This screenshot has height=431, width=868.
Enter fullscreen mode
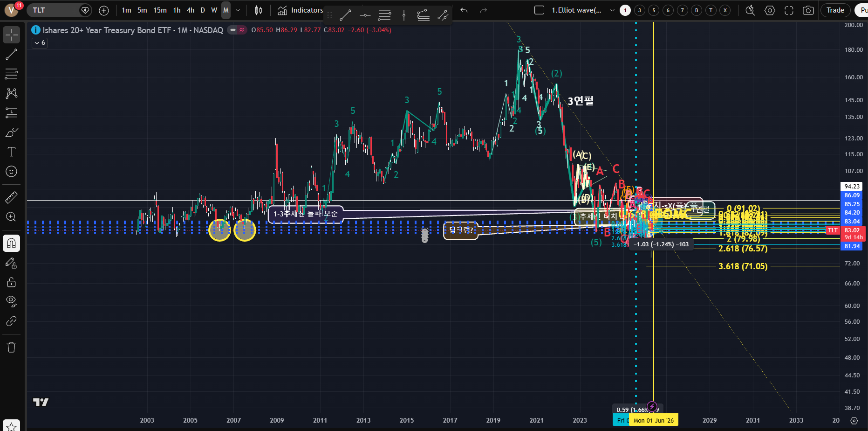point(789,10)
